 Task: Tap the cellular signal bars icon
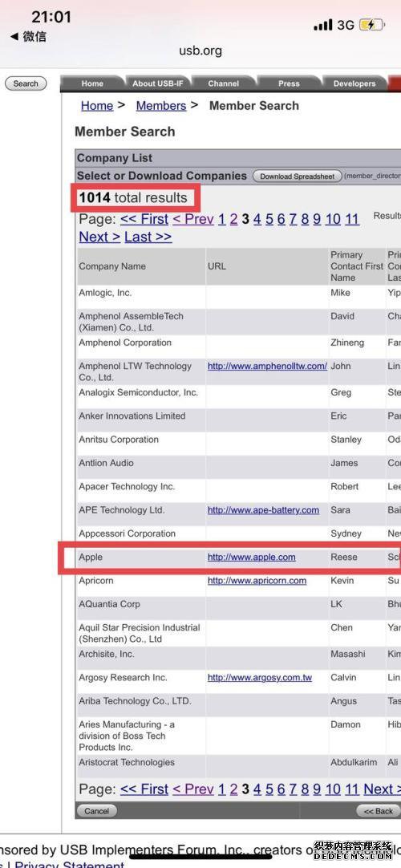pyautogui.click(x=323, y=25)
